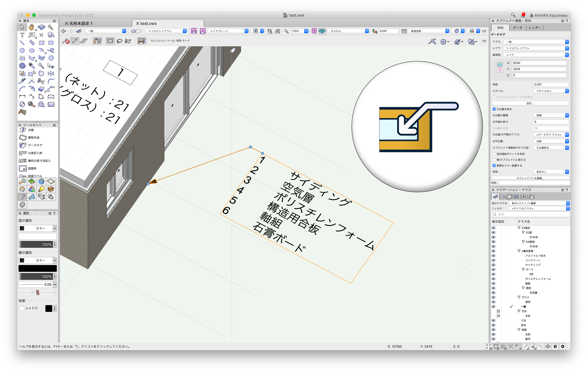Toggle 引出線を表示 checkbox
The image size is (588, 373).
(494, 109)
